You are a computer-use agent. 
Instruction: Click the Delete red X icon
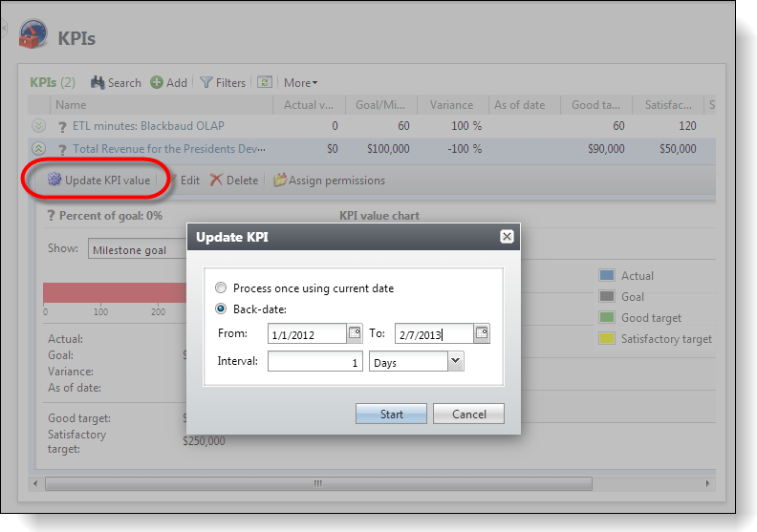(x=217, y=181)
